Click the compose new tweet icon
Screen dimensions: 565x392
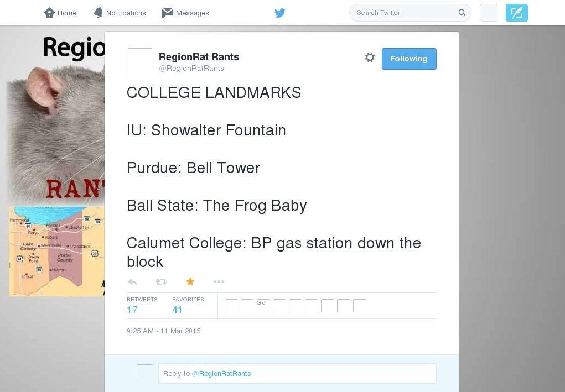pyautogui.click(x=516, y=13)
